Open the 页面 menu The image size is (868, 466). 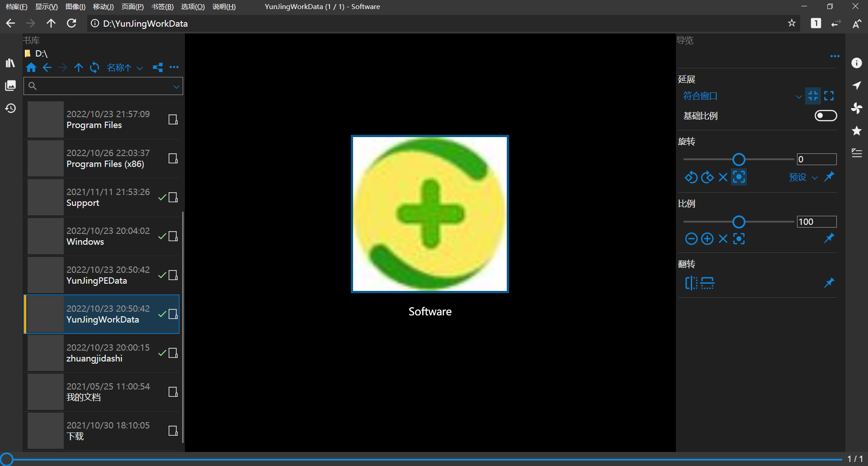pyautogui.click(x=132, y=7)
